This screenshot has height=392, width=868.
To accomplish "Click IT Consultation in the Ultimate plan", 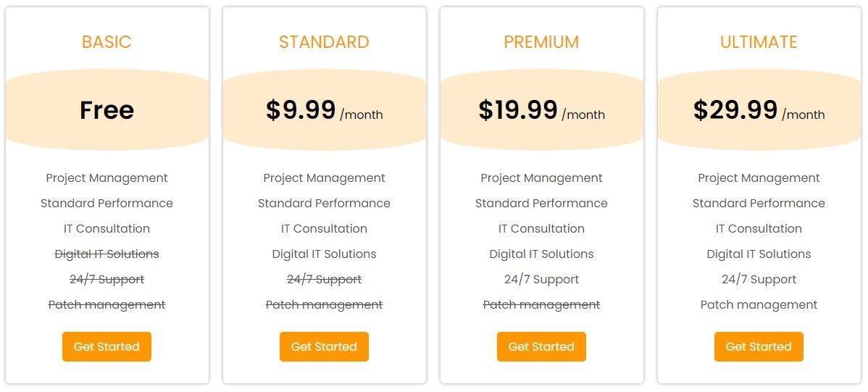I will coord(759,229).
